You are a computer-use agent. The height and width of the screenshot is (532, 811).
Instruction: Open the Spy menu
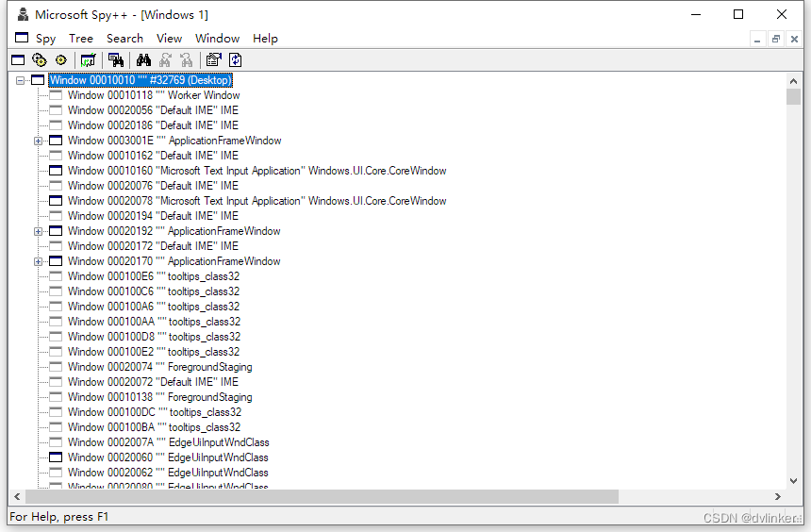[x=45, y=39]
